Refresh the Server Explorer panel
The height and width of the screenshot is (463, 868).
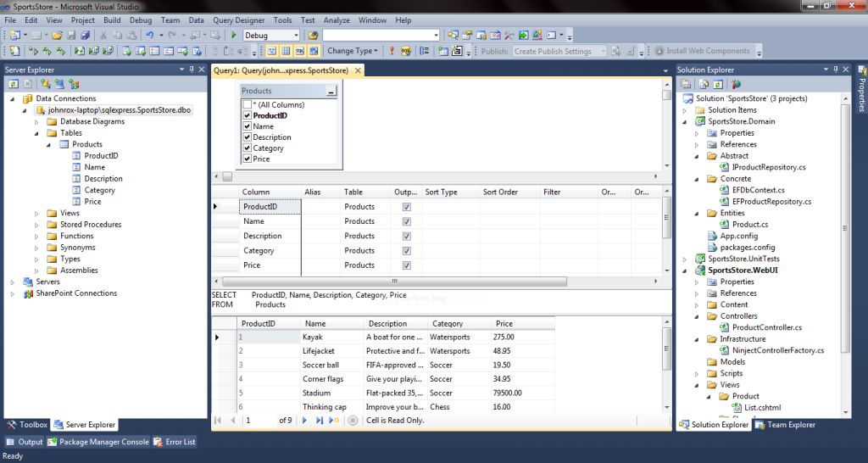[13, 84]
